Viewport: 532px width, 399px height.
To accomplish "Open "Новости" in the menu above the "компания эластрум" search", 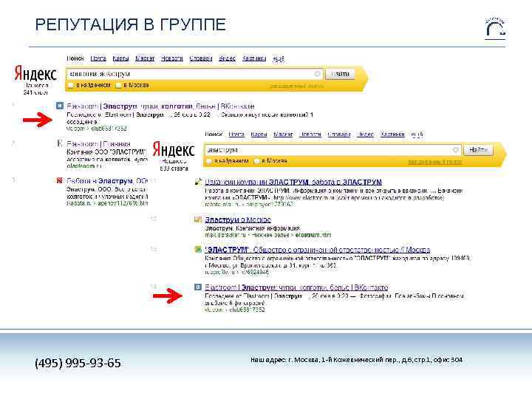I will 172,58.
